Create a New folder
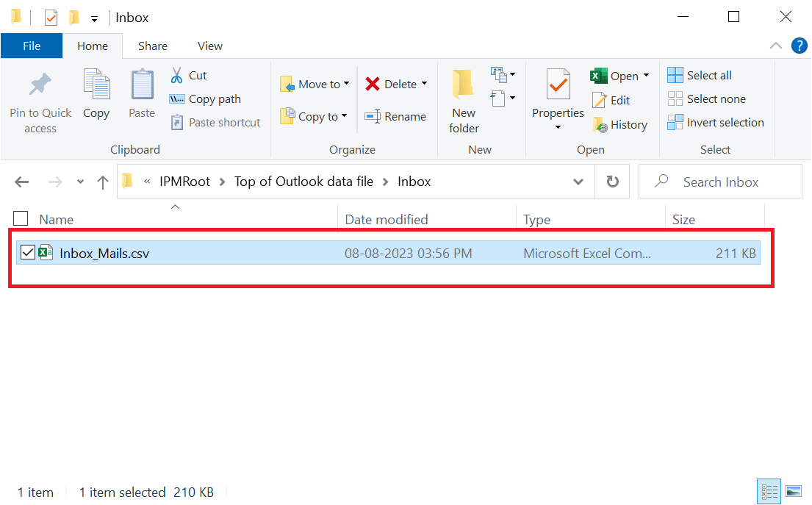Image resolution: width=812 pixels, height=505 pixels. [464, 101]
